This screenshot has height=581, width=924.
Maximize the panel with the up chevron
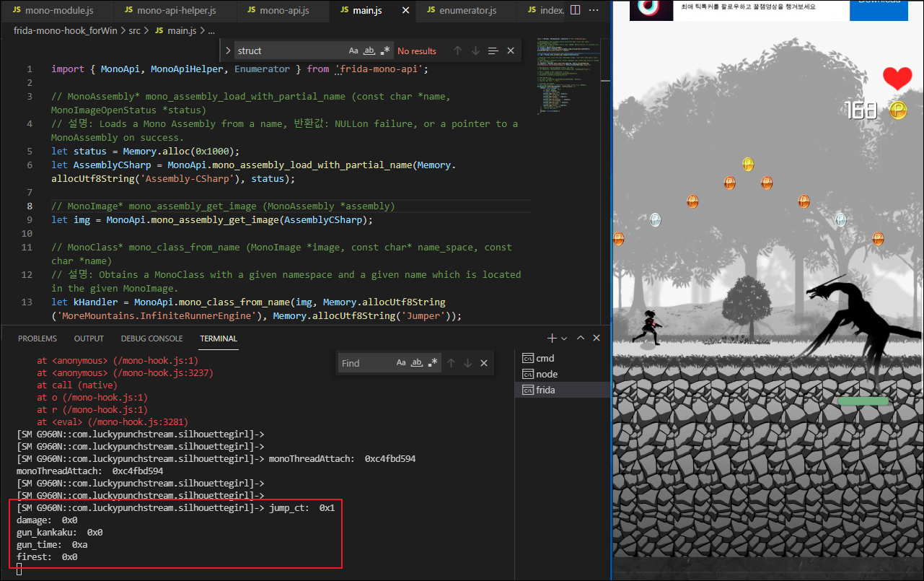coord(579,338)
